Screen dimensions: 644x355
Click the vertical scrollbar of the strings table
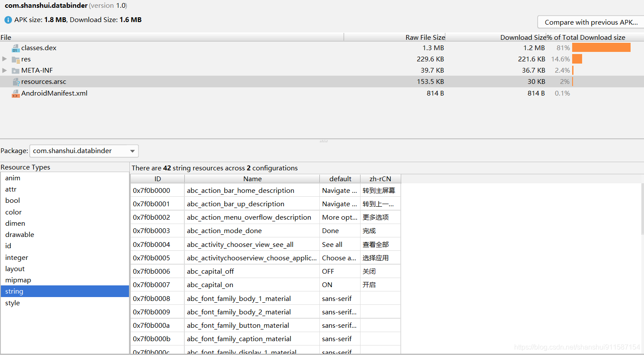642,209
